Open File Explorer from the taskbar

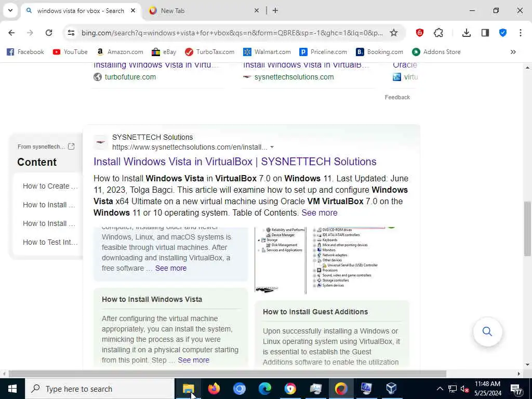click(x=188, y=389)
